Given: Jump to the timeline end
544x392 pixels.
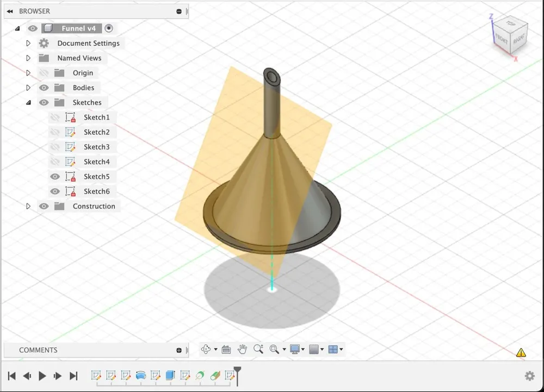Looking at the screenshot, I should point(73,376).
